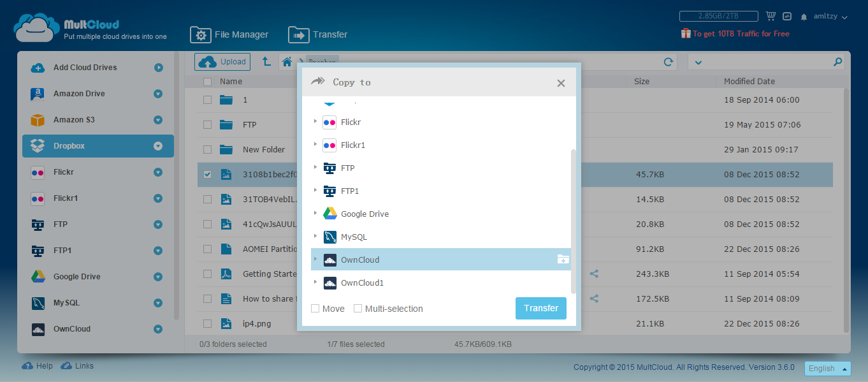
Task: Refresh the file list
Action: click(669, 62)
